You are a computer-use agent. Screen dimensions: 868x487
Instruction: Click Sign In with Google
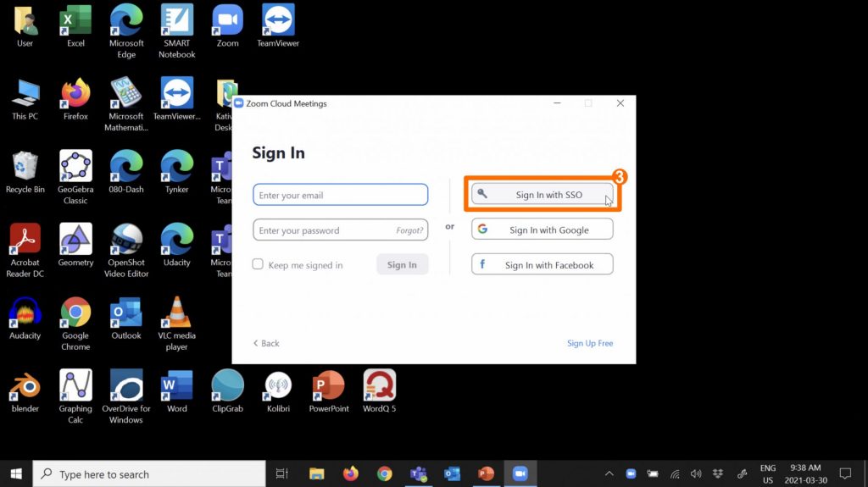click(542, 230)
